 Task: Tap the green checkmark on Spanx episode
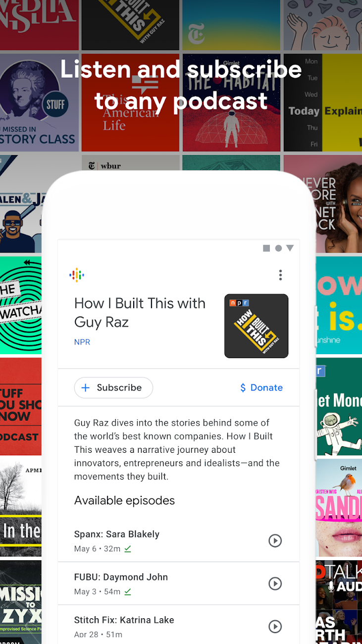point(128,549)
